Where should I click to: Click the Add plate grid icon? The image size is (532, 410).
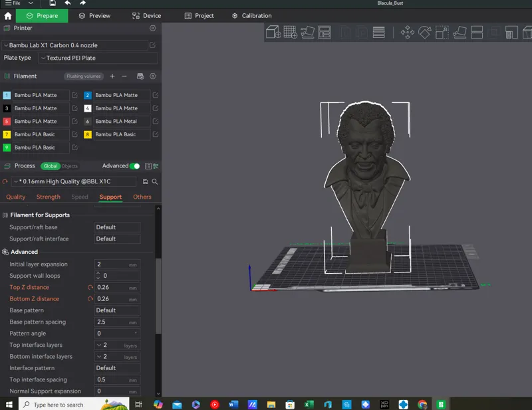point(291,32)
